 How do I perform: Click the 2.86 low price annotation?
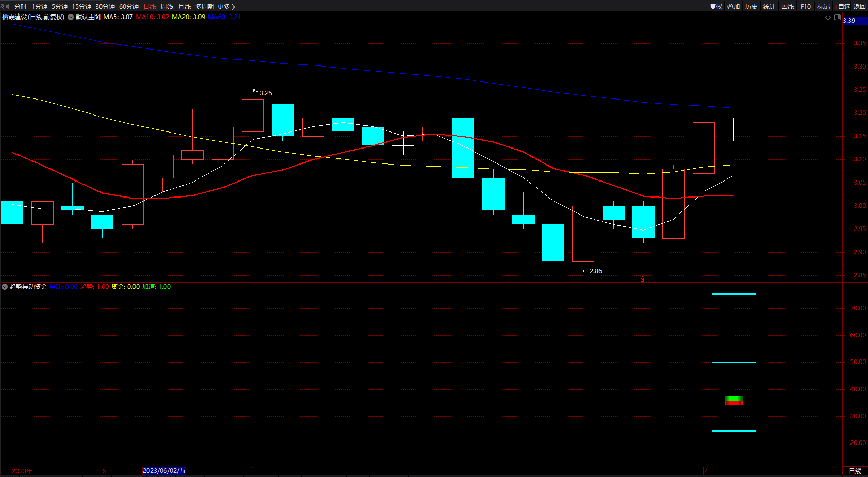(596, 271)
